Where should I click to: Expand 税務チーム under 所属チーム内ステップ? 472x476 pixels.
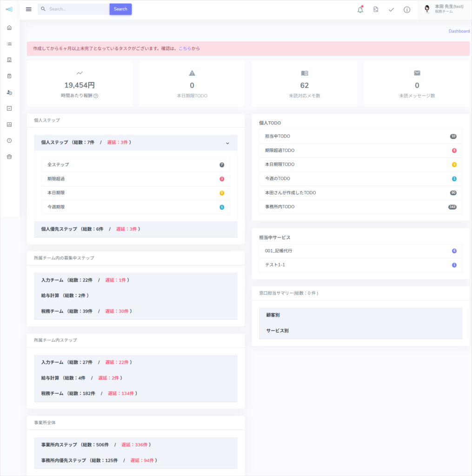pos(136,393)
